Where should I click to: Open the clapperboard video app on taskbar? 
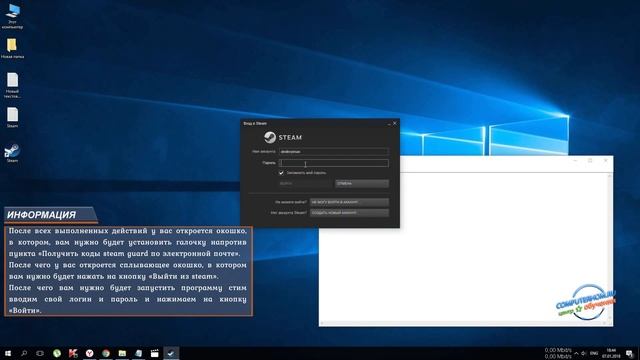155,353
